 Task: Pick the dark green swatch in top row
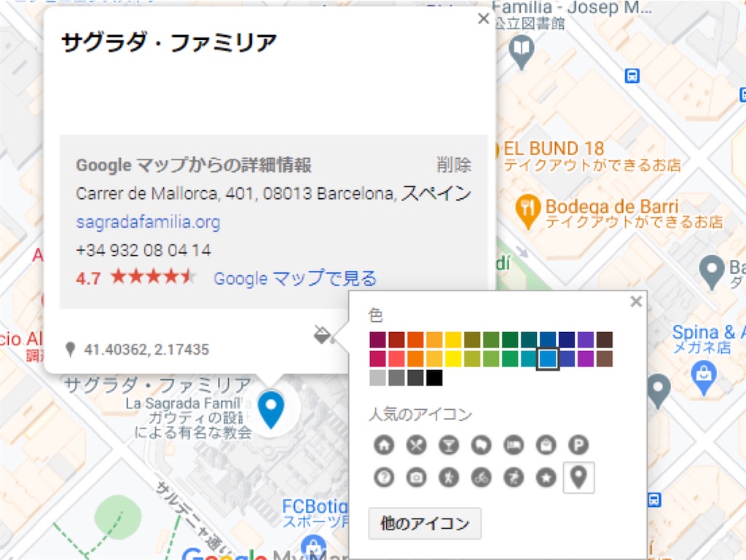(510, 340)
